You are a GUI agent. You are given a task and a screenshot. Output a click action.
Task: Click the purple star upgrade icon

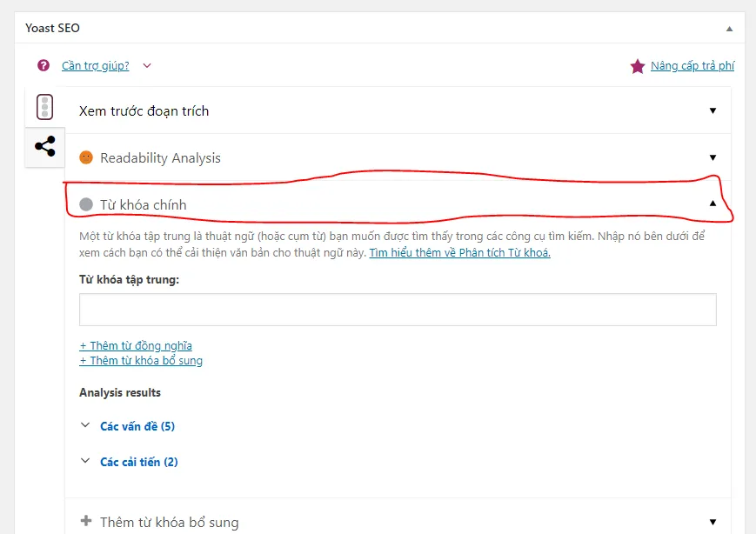tap(638, 66)
